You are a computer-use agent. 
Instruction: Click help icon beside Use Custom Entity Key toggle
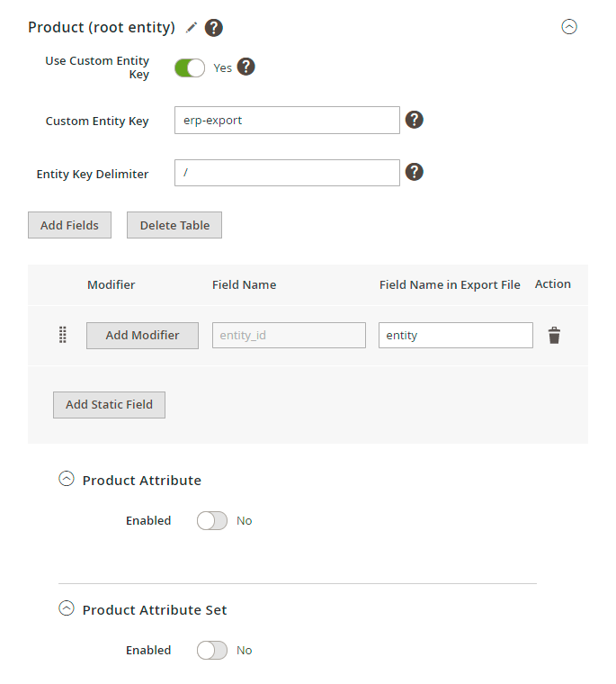pyautogui.click(x=246, y=67)
